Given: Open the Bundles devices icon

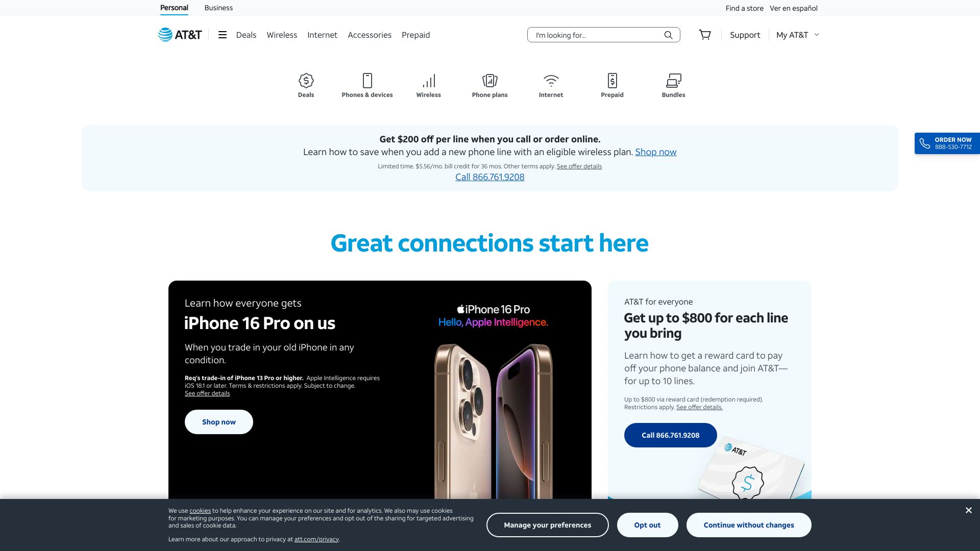Looking at the screenshot, I should 674,81.
